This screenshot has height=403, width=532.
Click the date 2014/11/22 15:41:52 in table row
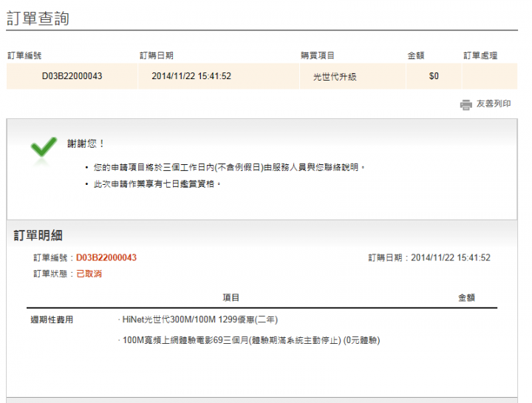point(191,76)
